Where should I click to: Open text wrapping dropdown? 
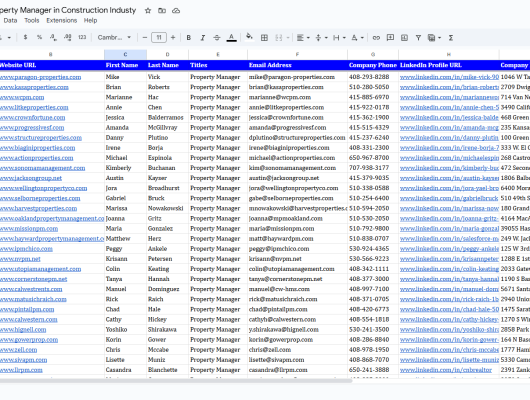[339, 38]
